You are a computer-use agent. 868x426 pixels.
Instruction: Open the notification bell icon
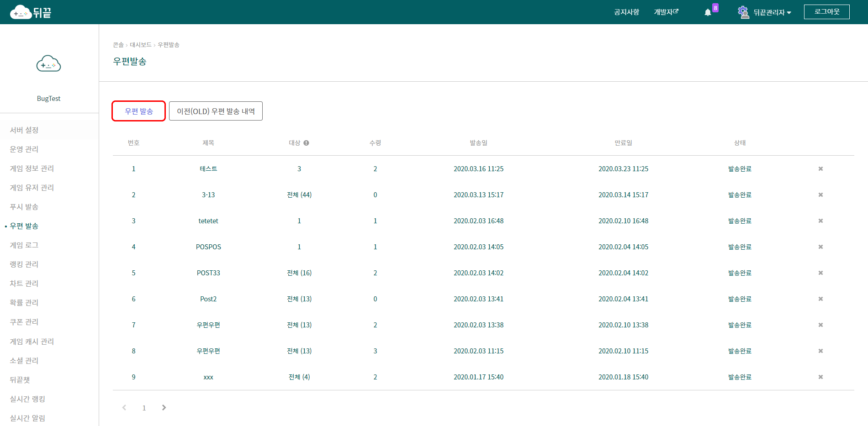click(x=708, y=12)
